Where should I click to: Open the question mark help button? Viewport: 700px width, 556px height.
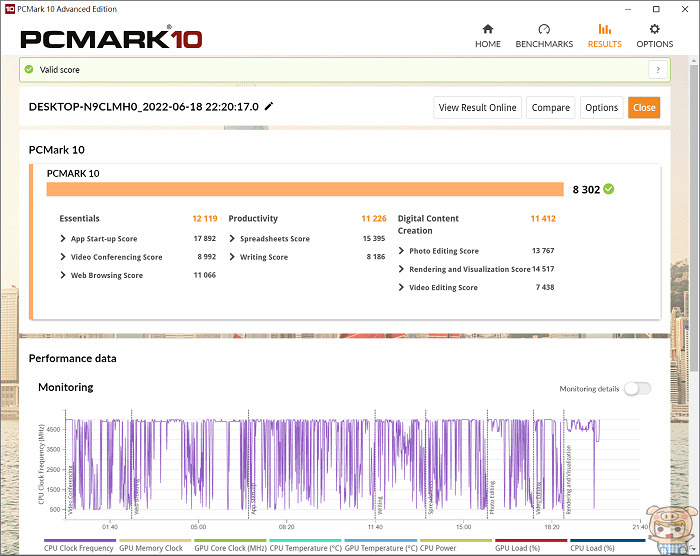pos(658,70)
